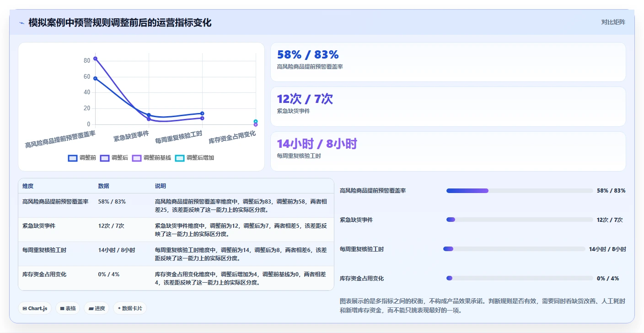The image size is (644, 333).
Task: Click chart axis label 紧急缺货事件
Action: [132, 135]
